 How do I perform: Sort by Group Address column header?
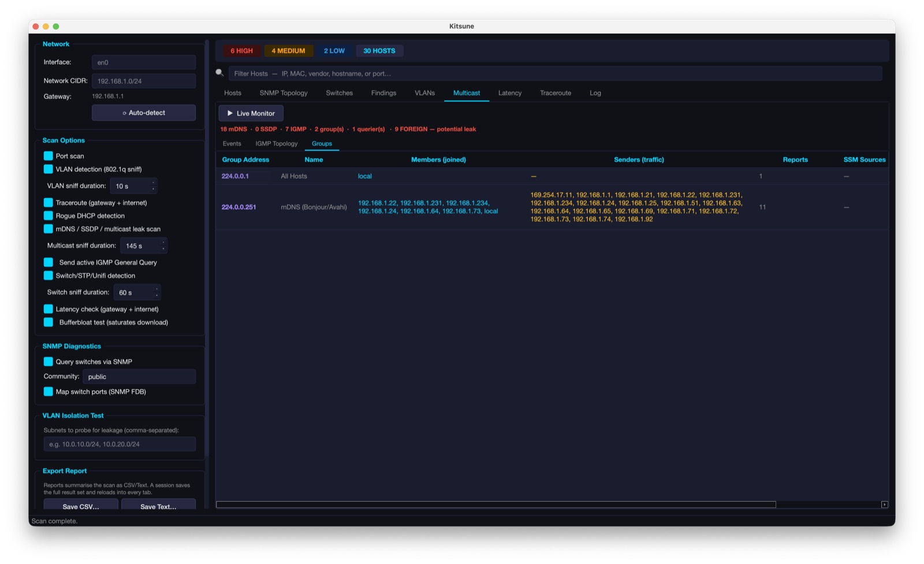coord(245,160)
